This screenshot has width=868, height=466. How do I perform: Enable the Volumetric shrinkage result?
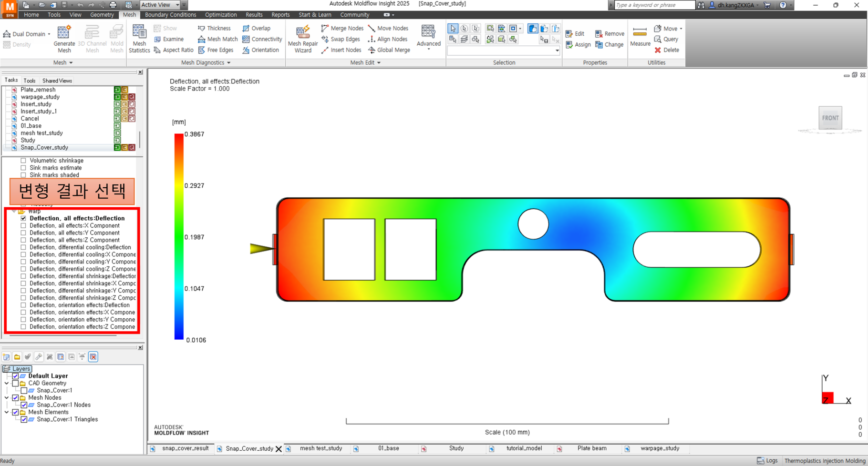(23, 161)
